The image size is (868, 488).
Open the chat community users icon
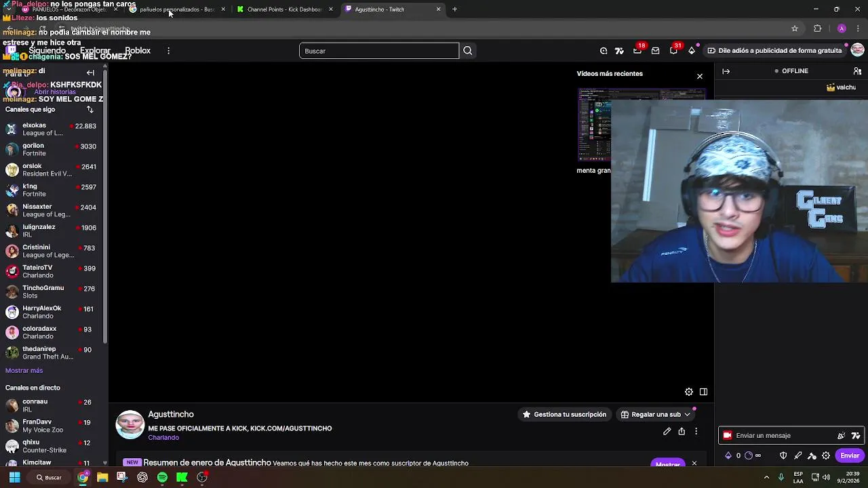click(857, 71)
